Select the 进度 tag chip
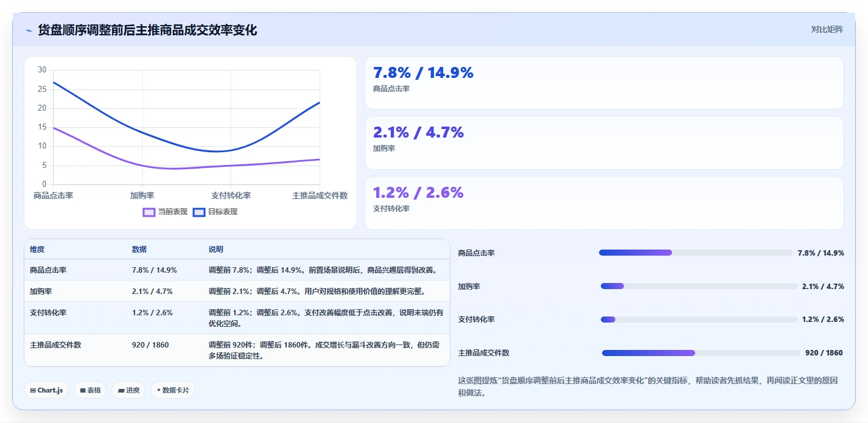Screen dimensions: 868x423 pos(128,390)
